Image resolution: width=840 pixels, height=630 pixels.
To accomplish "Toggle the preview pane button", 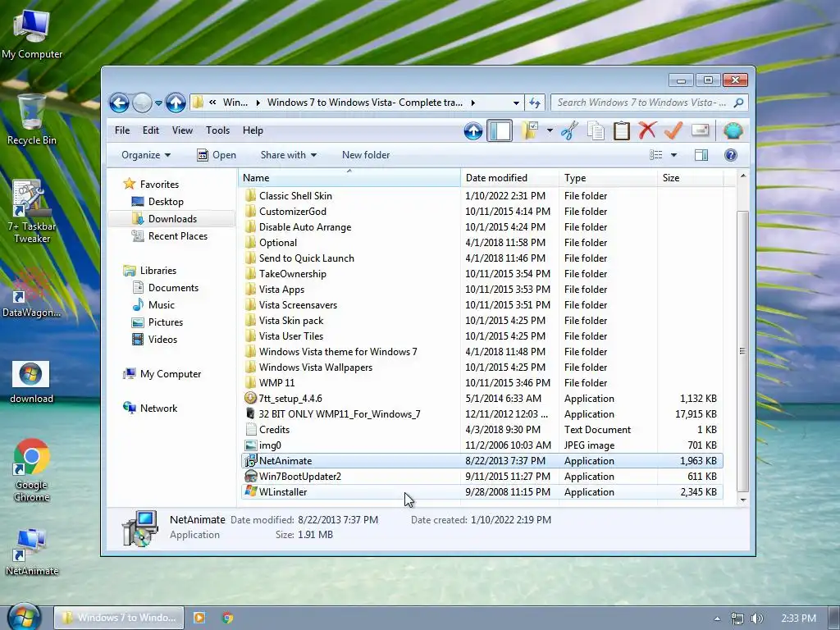I will pyautogui.click(x=701, y=155).
